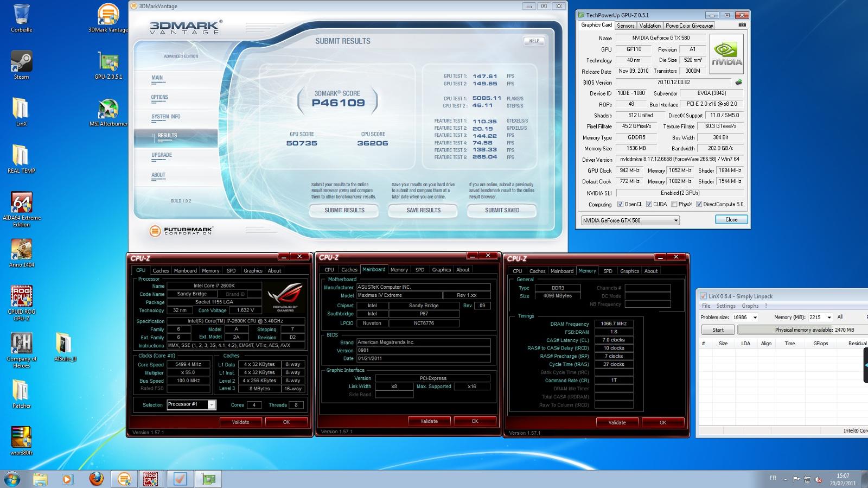Launch the CPUID ROG CPU-Z desktop shortcut
868x488 pixels.
(21, 303)
